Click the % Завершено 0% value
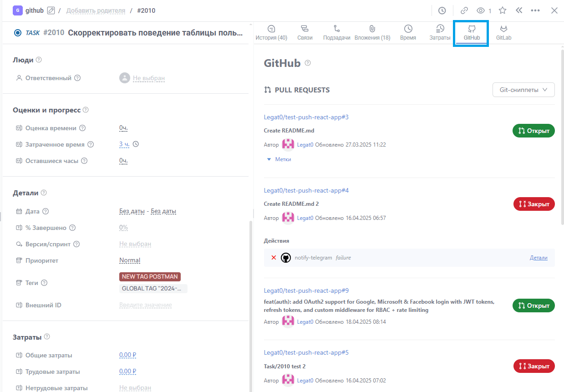Viewport: 564px width, 392px height. [x=124, y=228]
